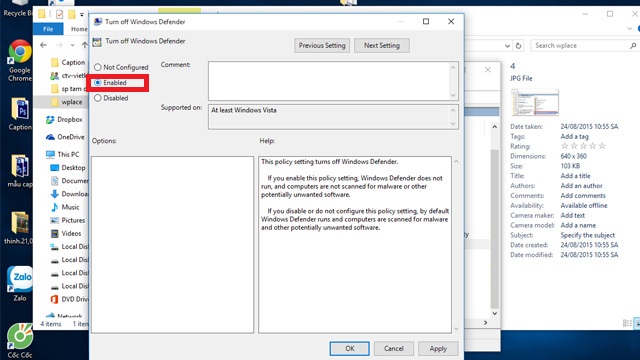Open the File tab in Explorer

click(48, 29)
